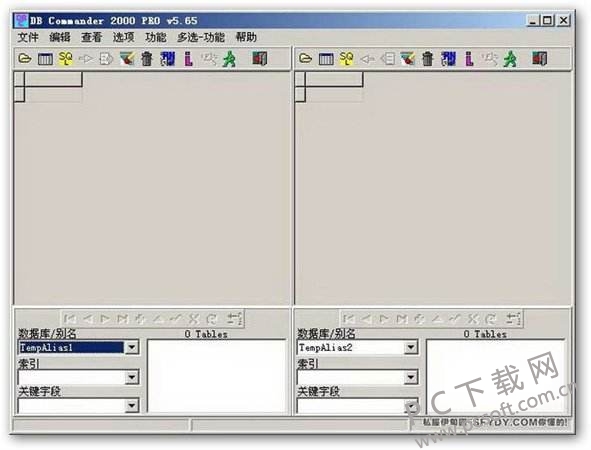Click the exit door icon in right toolbar
The image size is (591, 450).
click(x=539, y=59)
